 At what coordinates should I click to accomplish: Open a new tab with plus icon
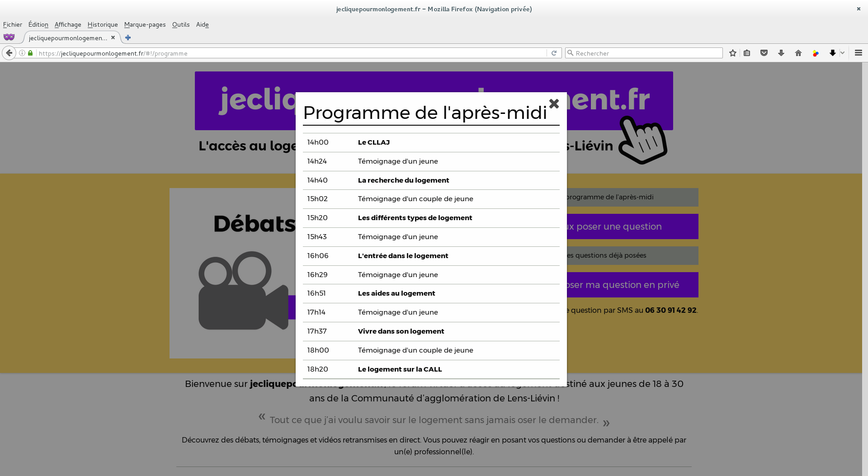pos(128,38)
